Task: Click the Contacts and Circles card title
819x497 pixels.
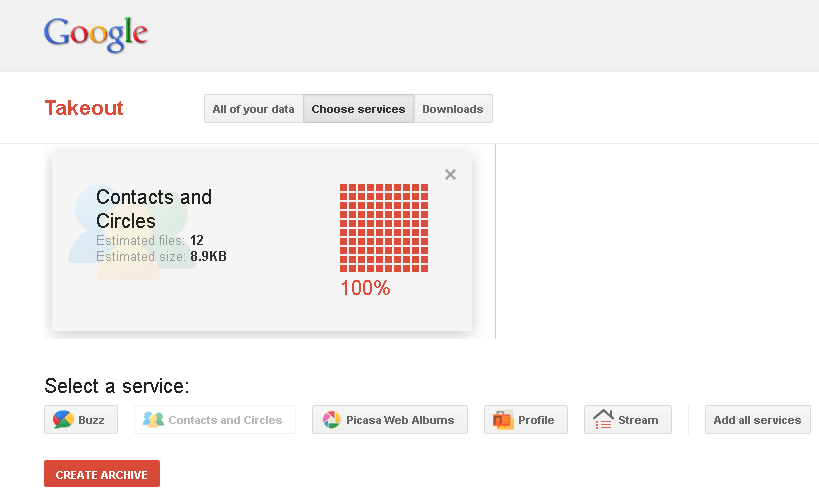Action: (x=154, y=209)
